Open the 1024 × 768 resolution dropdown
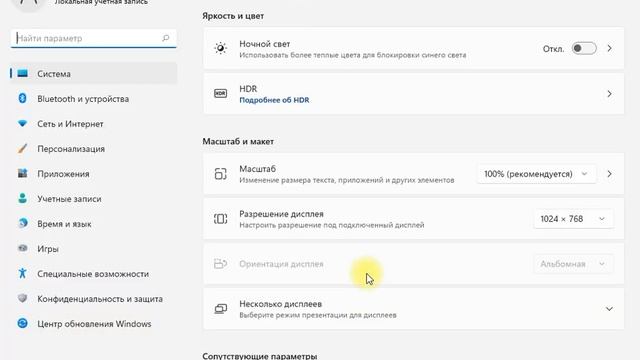Screen dimensions: 640x360 573,219
